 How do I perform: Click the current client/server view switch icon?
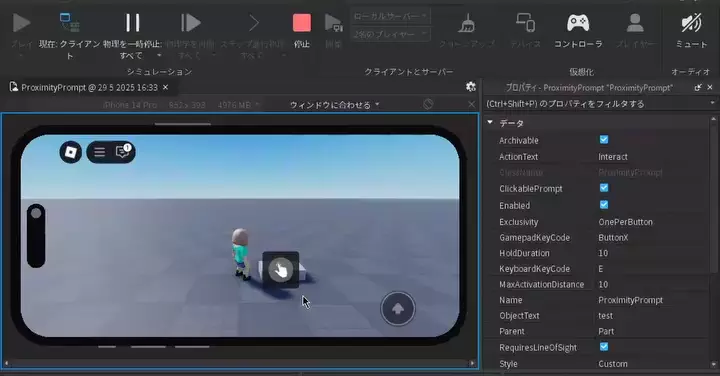tap(69, 22)
